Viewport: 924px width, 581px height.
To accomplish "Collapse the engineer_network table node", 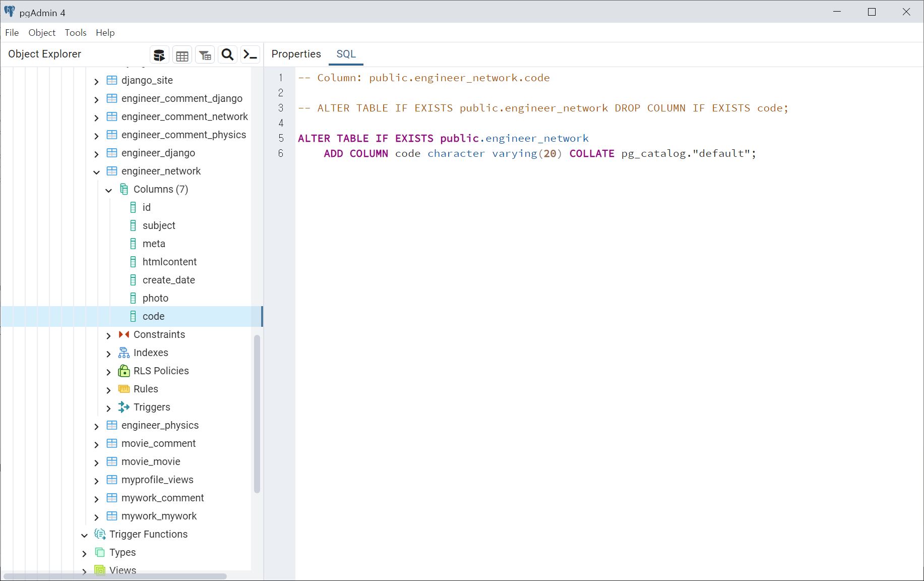I will (x=96, y=172).
